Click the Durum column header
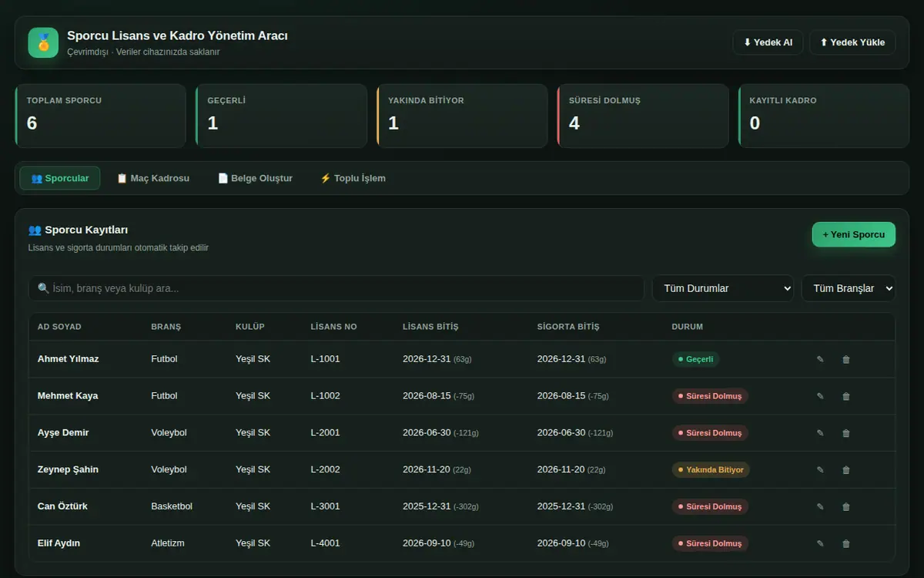Screen dimensions: 924x578 (688, 327)
